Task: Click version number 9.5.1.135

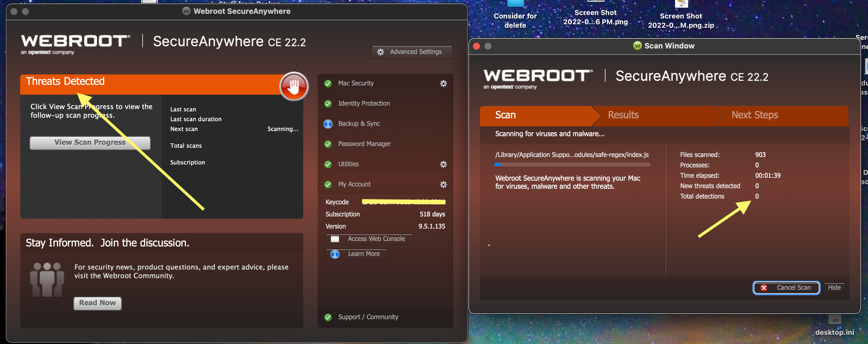Action: tap(431, 227)
